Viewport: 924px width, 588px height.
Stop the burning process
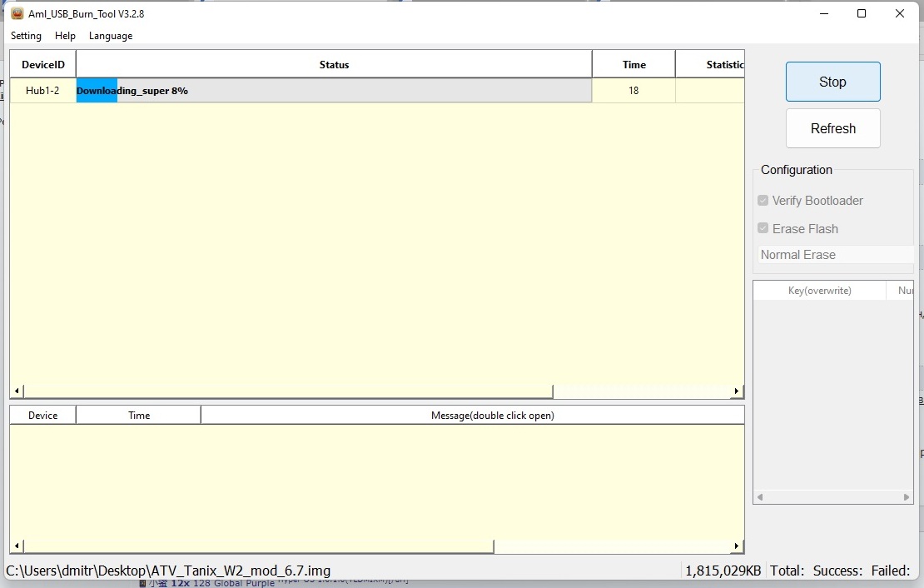coord(832,82)
